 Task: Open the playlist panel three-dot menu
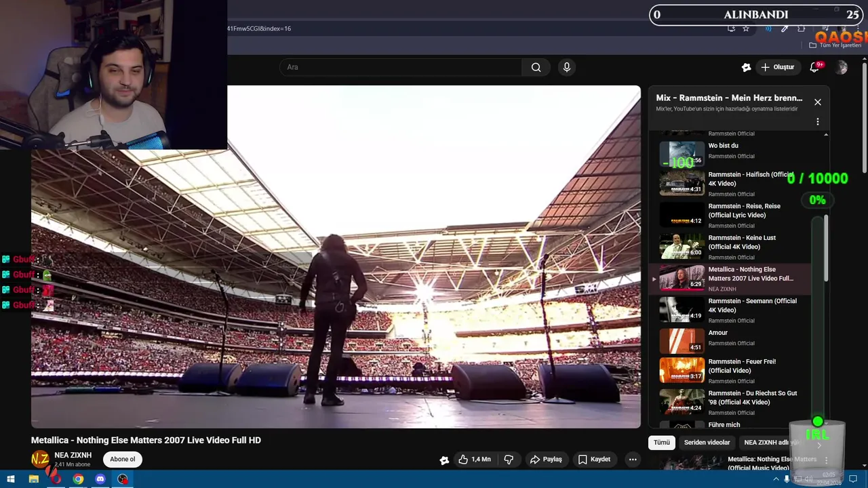tap(818, 121)
